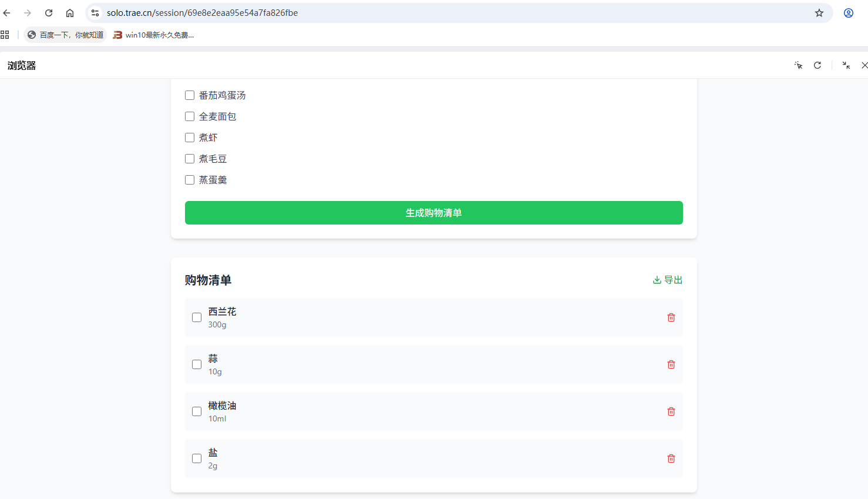Tick the 蒸蛋羹 checkbox
The height and width of the screenshot is (499, 868).
coord(190,180)
